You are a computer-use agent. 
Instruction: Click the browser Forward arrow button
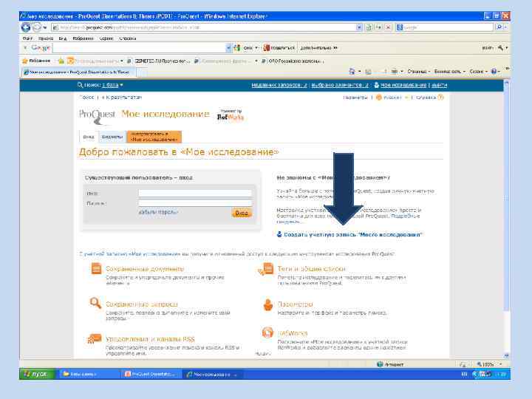click(x=36, y=27)
